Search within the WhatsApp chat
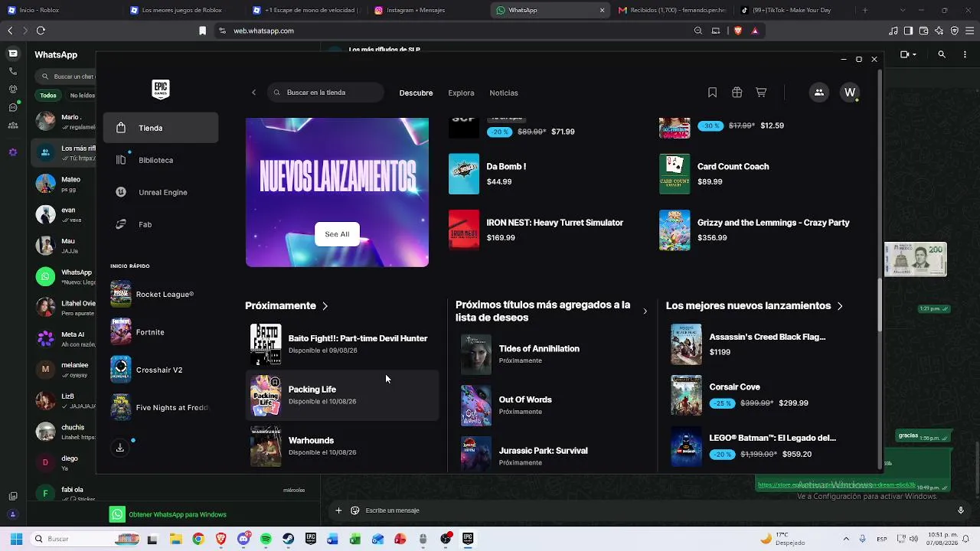The width and height of the screenshot is (980, 551). point(942,54)
